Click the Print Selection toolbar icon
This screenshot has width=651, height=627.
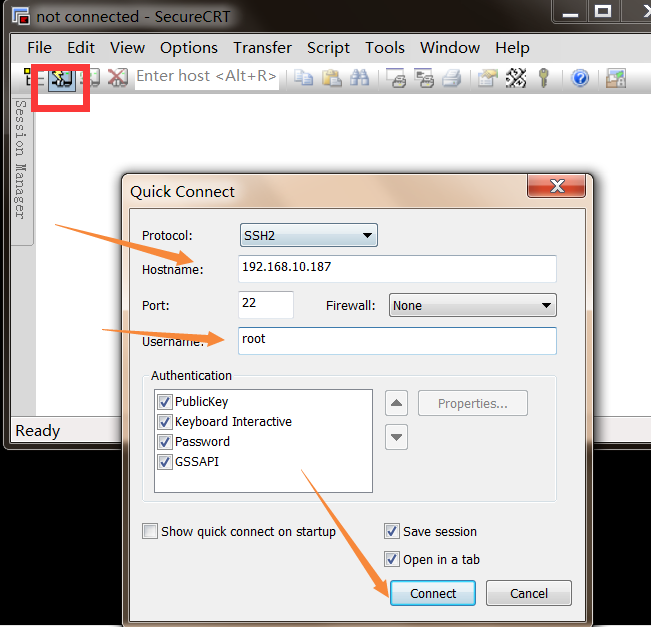pos(424,78)
